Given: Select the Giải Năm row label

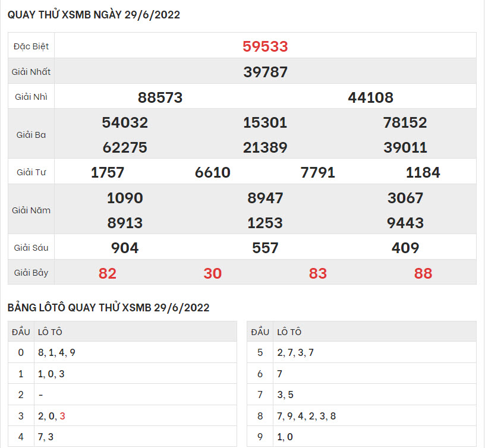Looking at the screenshot, I should (x=31, y=210).
